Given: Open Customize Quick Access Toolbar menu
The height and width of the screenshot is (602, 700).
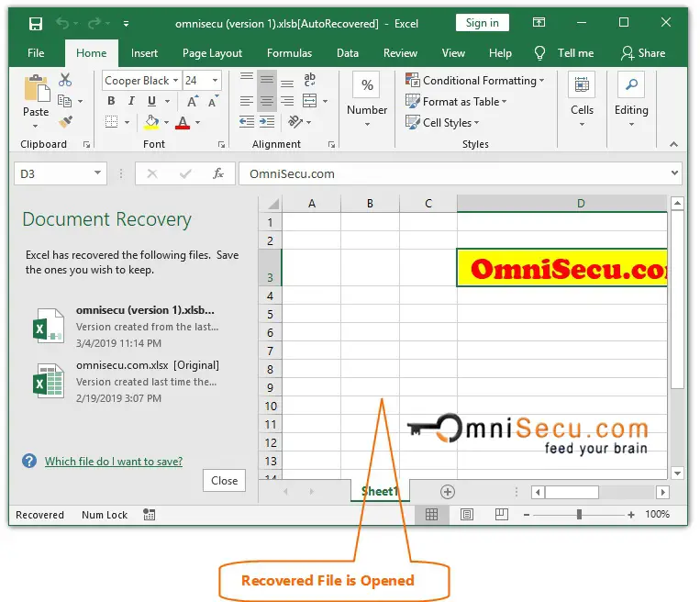Looking at the screenshot, I should coord(127,24).
